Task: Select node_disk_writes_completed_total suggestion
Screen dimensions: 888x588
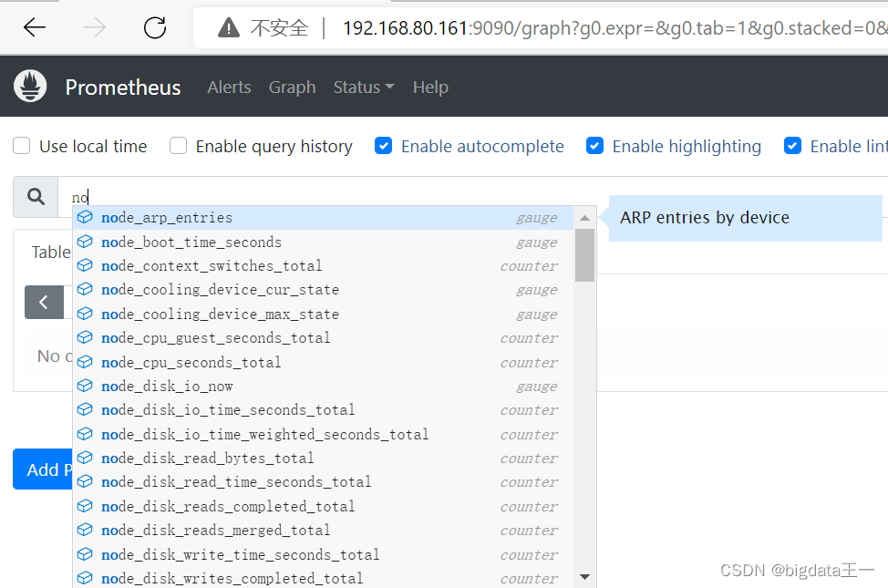Action: click(x=323, y=578)
